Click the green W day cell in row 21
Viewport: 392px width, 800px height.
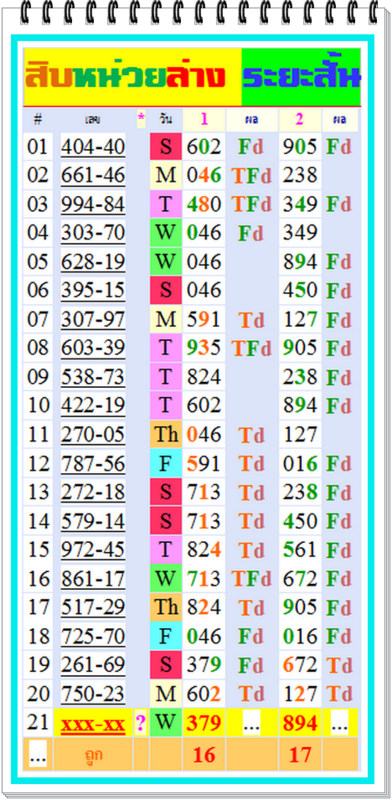tap(166, 723)
